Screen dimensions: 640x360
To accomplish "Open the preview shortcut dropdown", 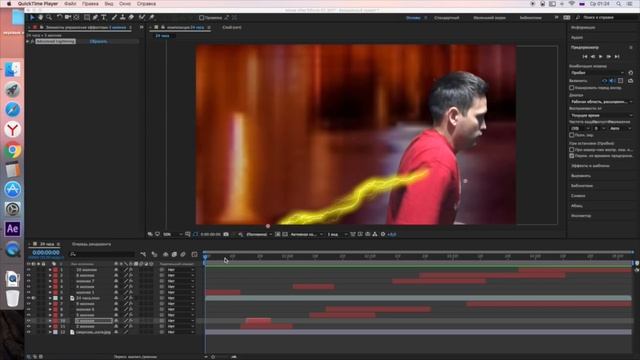I will (598, 73).
